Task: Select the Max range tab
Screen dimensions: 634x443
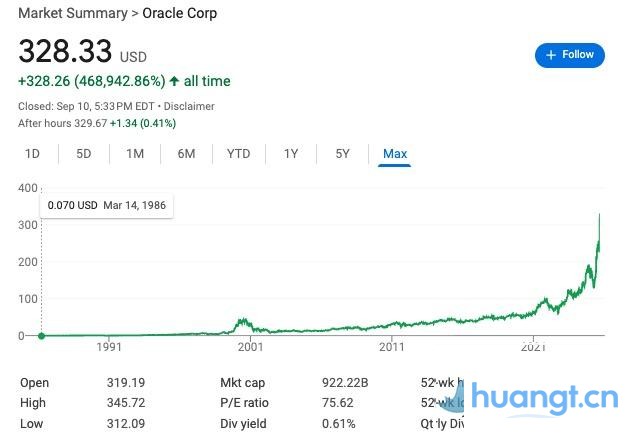Action: point(395,154)
